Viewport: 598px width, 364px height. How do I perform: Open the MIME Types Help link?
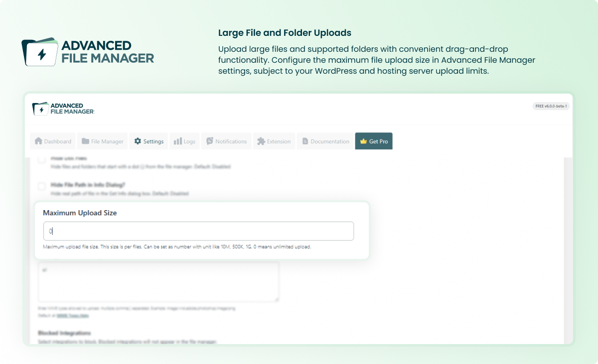click(73, 316)
